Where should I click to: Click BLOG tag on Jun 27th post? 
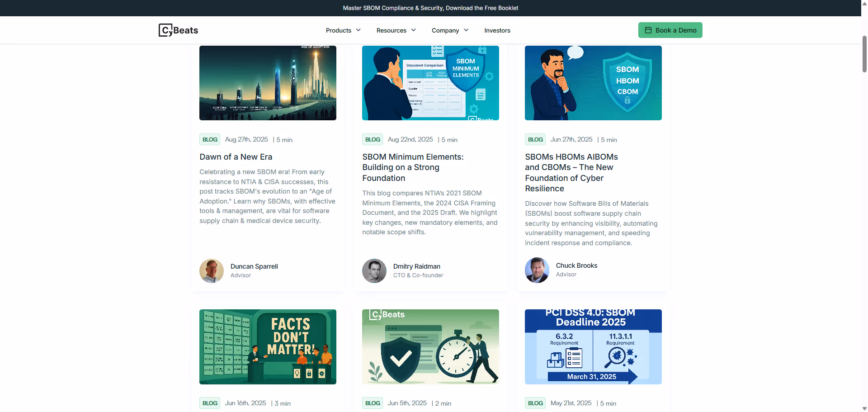(x=535, y=139)
